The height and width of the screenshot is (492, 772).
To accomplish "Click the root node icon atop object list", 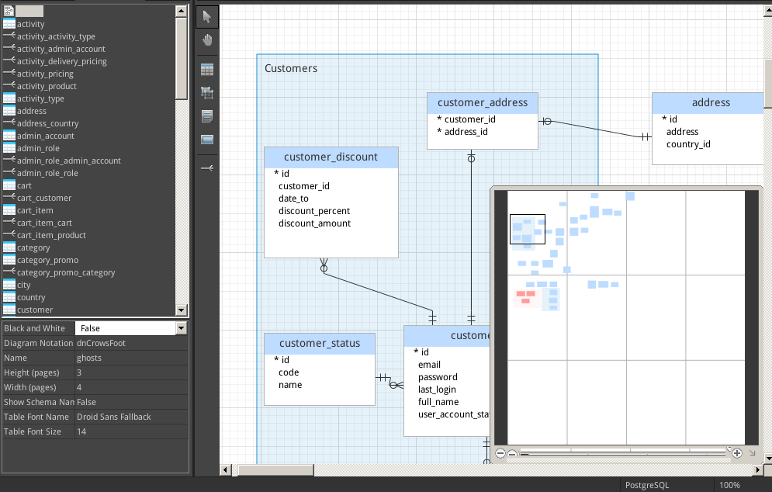I will point(9,11).
